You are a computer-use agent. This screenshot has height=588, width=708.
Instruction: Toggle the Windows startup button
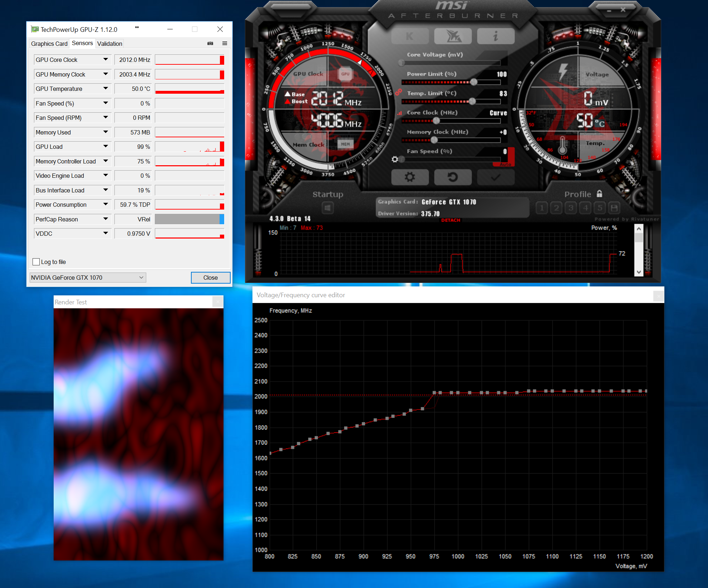pos(328,208)
